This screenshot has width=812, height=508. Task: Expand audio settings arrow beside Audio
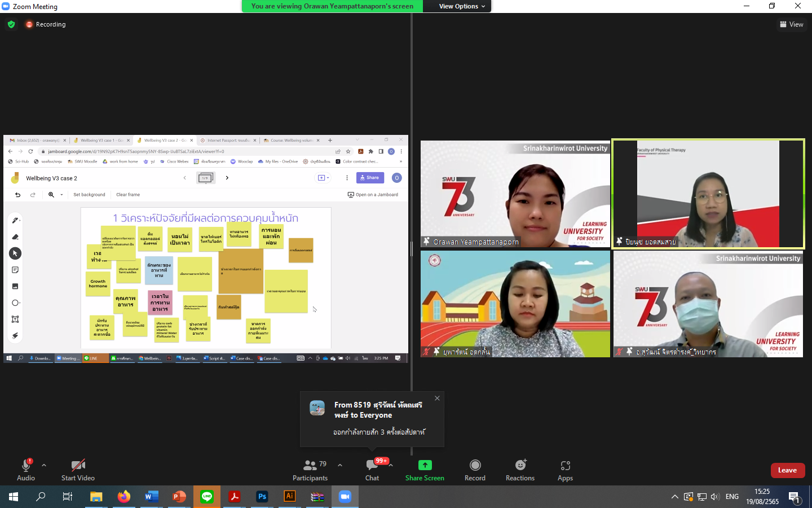pyautogui.click(x=44, y=465)
